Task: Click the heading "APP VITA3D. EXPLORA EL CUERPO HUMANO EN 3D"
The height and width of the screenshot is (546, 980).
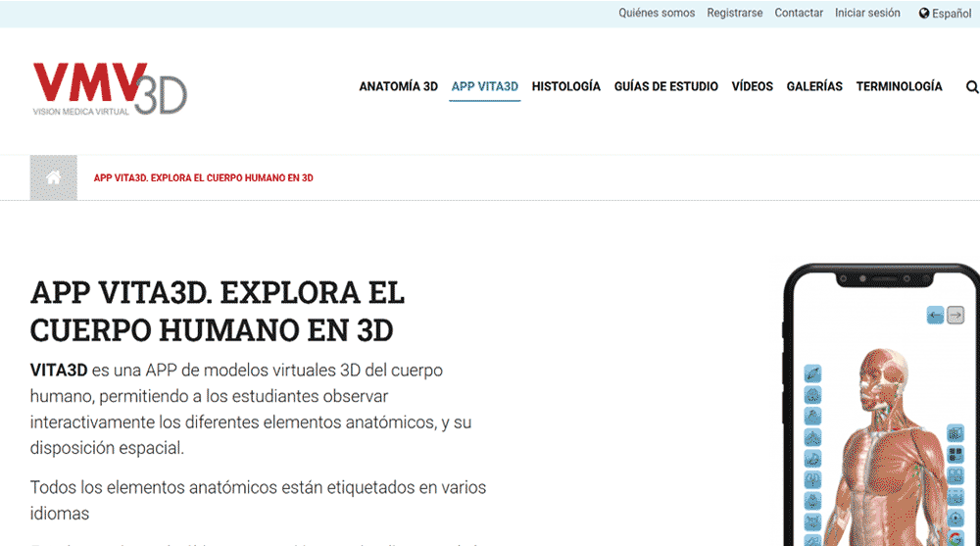Action: pyautogui.click(x=218, y=311)
